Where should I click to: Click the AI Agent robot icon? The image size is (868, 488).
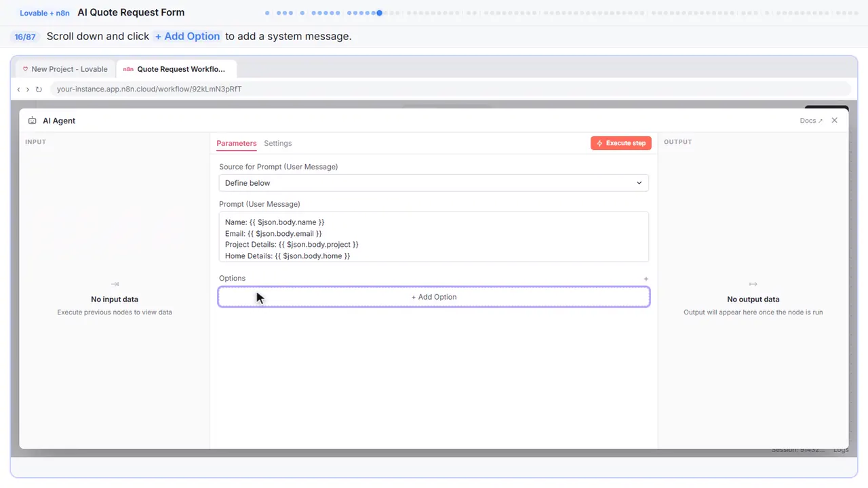(32, 121)
